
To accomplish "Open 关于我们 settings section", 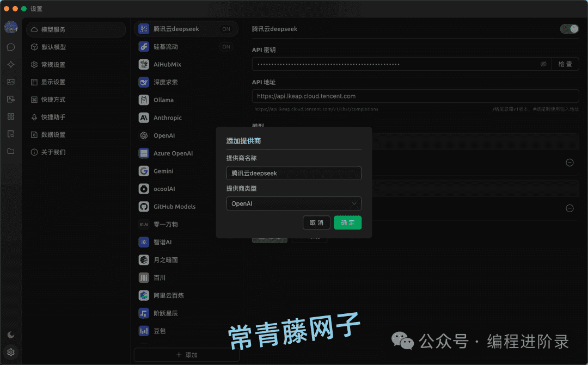I will click(76, 152).
